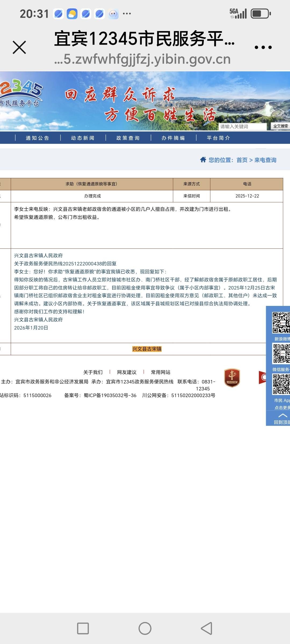Focus the keyword search input field
The height and width of the screenshot is (644, 290).
pos(242,126)
